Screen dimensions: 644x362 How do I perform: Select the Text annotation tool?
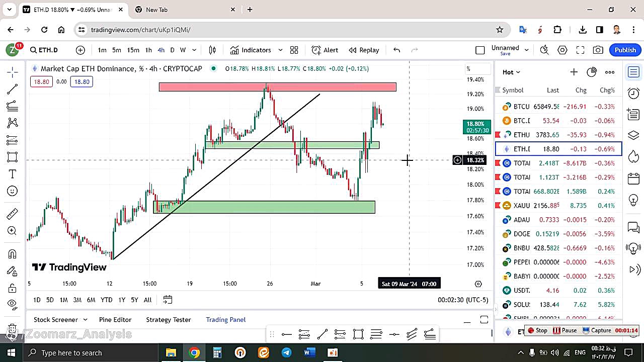tap(13, 174)
